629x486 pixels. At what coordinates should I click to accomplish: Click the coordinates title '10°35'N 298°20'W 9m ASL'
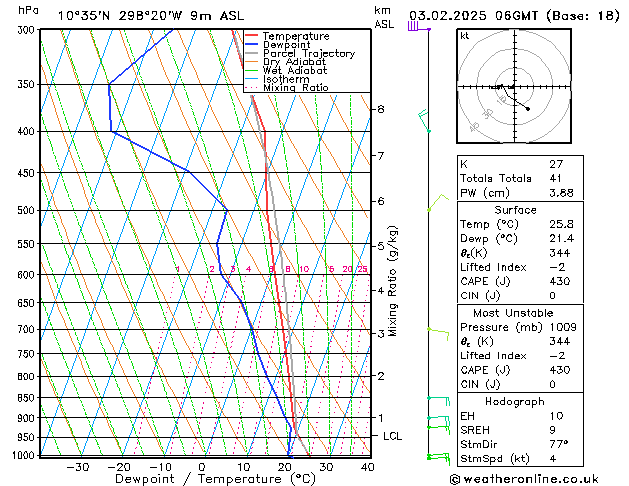151,16
